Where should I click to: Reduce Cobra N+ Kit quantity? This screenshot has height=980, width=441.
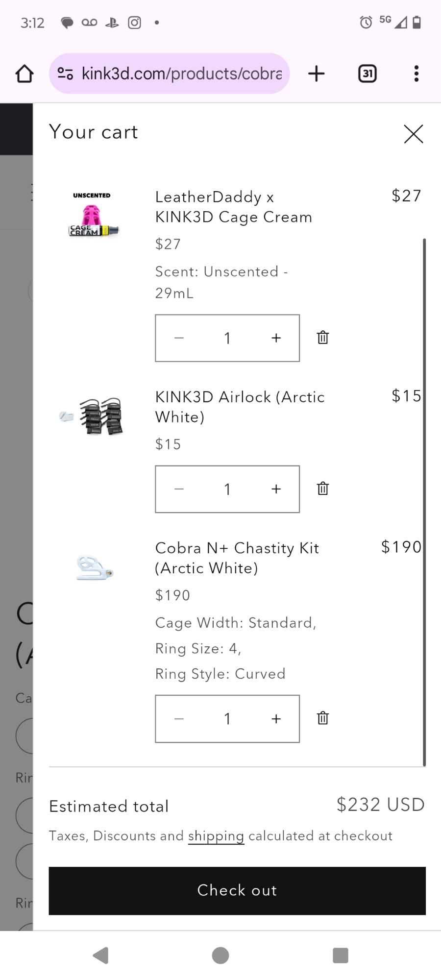179,719
